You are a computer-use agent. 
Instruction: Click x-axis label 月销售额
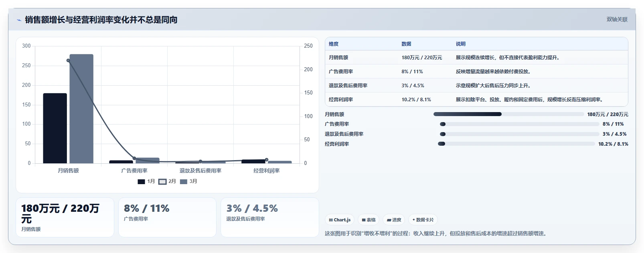[68, 171]
